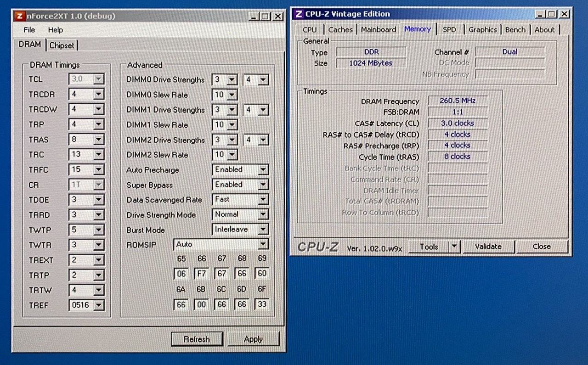Expand the TRC value dropdown
588x365 pixels.
point(86,155)
